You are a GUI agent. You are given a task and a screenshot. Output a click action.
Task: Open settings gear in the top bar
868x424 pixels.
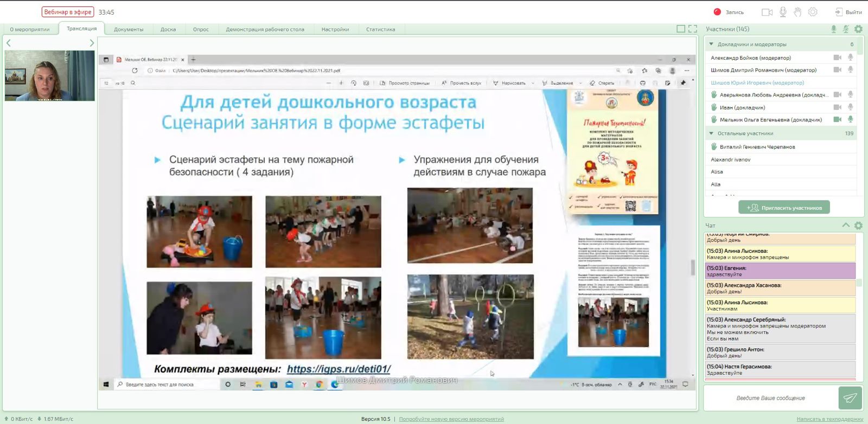click(x=813, y=12)
